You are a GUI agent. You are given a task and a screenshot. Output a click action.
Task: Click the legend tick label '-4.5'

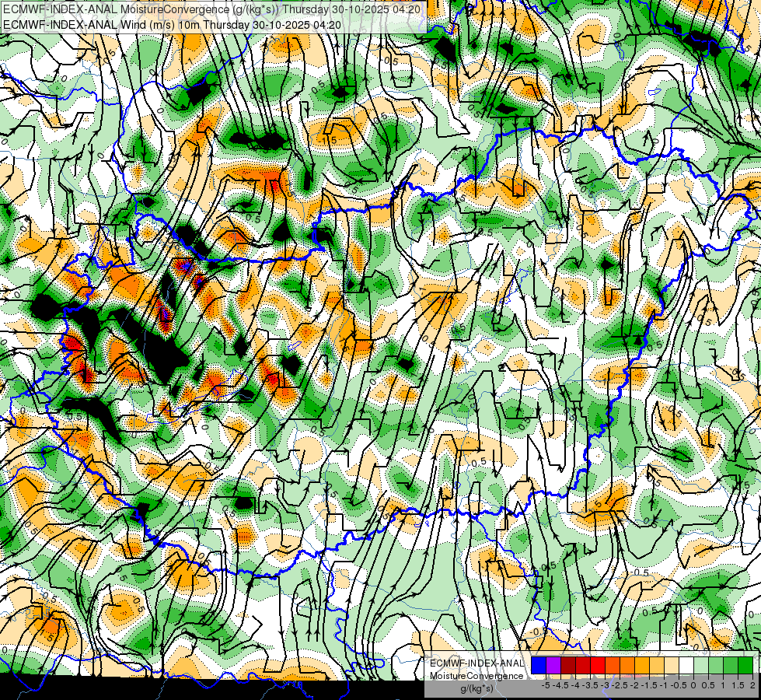point(560,685)
